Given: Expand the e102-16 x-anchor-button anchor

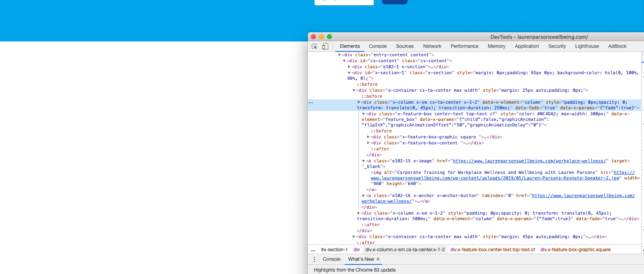Looking at the screenshot, I should tap(363, 196).
